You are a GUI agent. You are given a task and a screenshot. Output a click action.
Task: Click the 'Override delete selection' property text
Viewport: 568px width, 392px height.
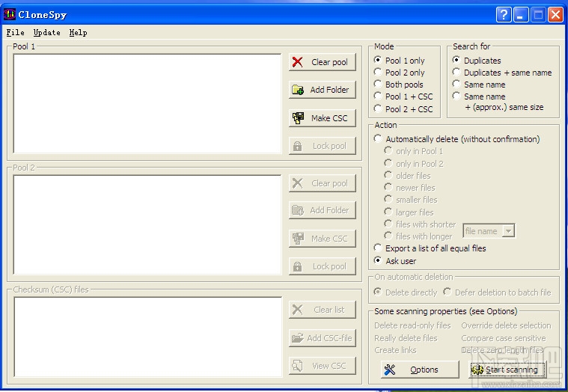506,325
